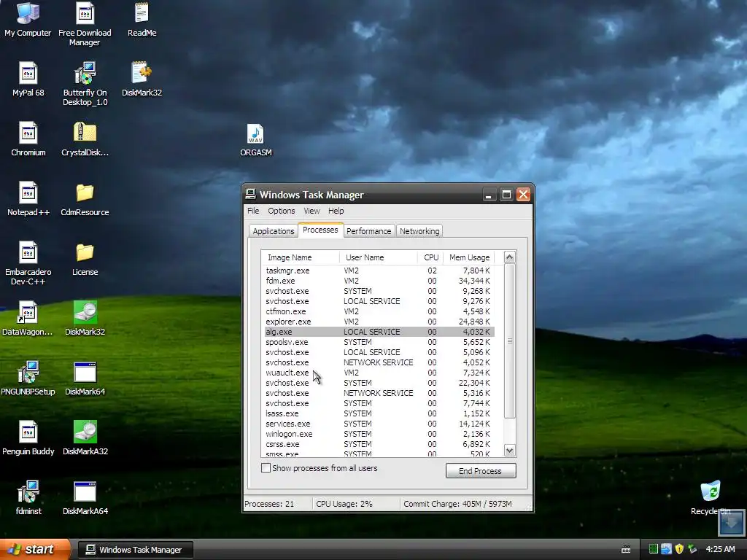Click process list scroll up arrow
The height and width of the screenshot is (560, 747).
[x=509, y=257]
